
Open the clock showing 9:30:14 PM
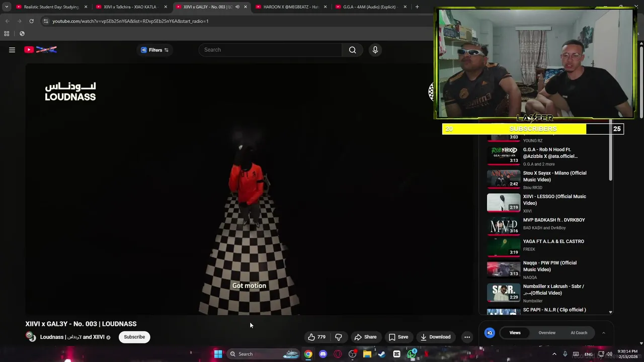pyautogui.click(x=627, y=354)
